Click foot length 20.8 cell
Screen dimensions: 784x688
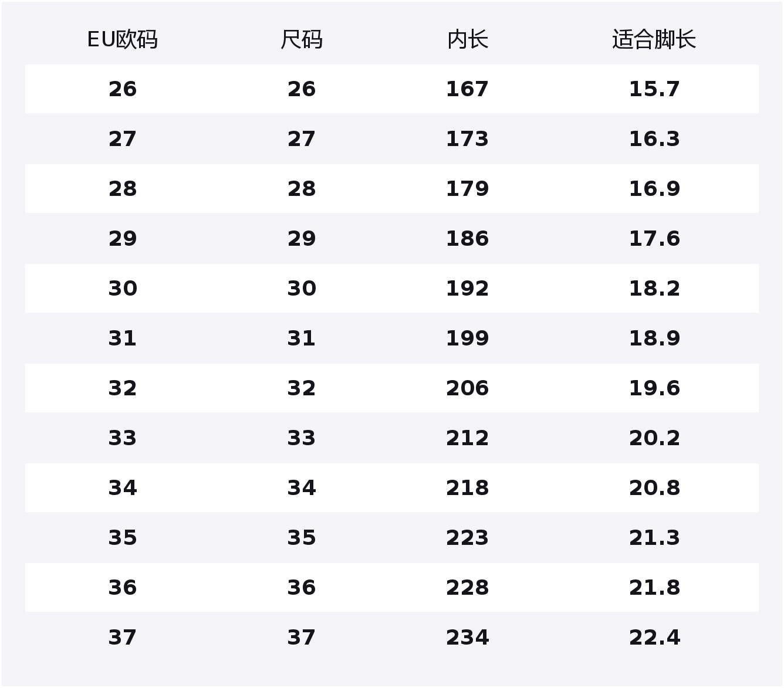654,488
